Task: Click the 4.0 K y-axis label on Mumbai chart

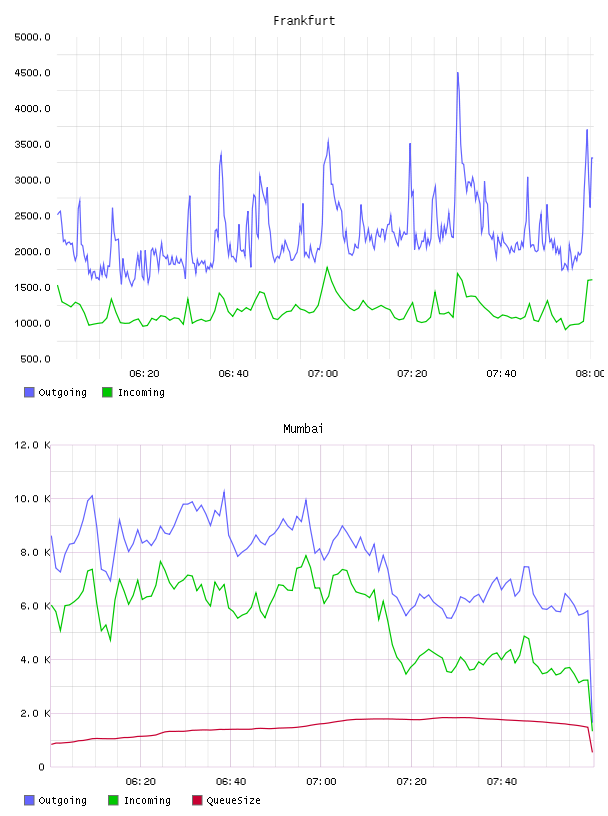Action: click(x=35, y=660)
